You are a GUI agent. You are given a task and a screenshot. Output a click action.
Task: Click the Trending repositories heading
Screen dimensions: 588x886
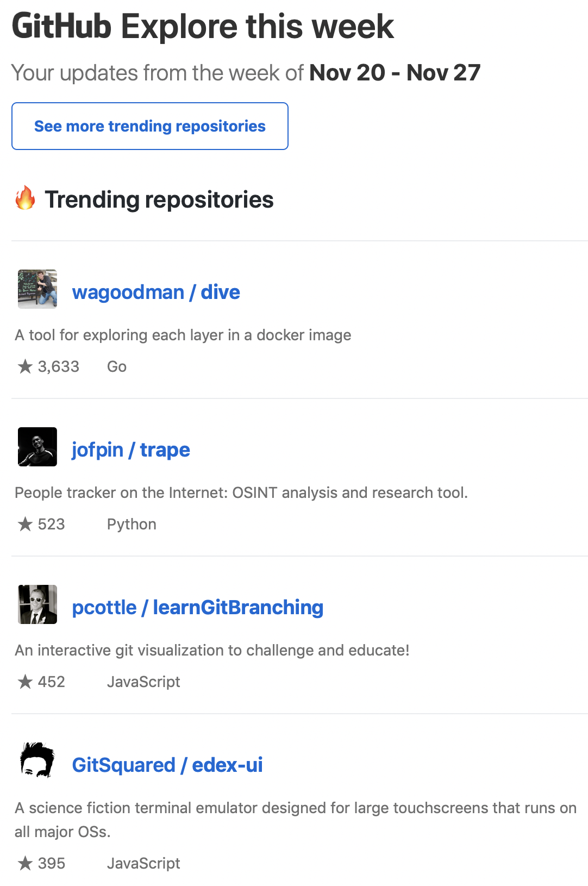click(x=159, y=199)
